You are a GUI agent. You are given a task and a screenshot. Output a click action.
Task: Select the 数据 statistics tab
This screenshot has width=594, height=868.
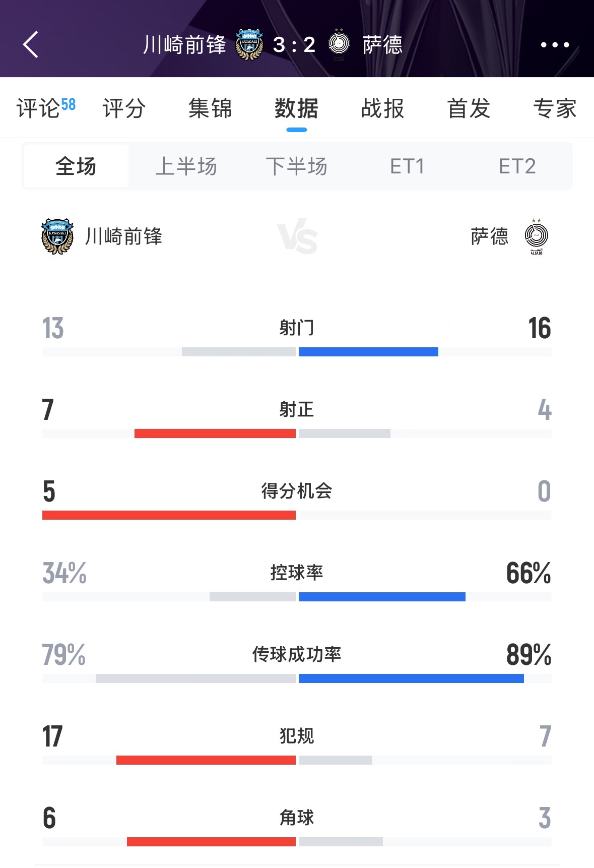[296, 108]
